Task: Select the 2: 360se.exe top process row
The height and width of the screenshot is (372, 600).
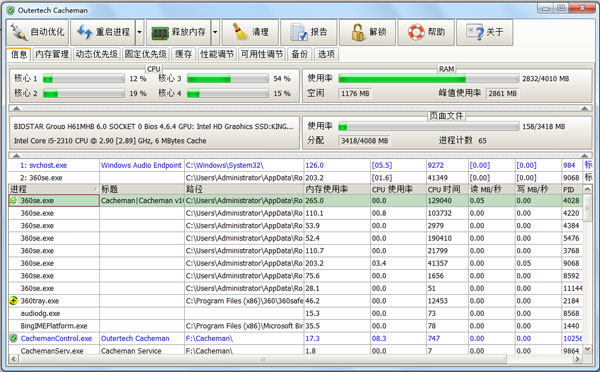Action: 300,178
